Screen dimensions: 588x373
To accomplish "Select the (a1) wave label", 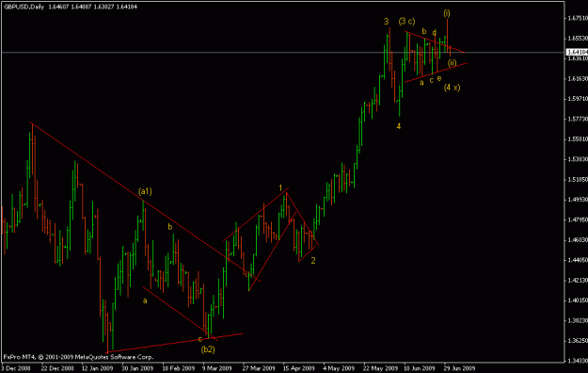I will point(145,191).
